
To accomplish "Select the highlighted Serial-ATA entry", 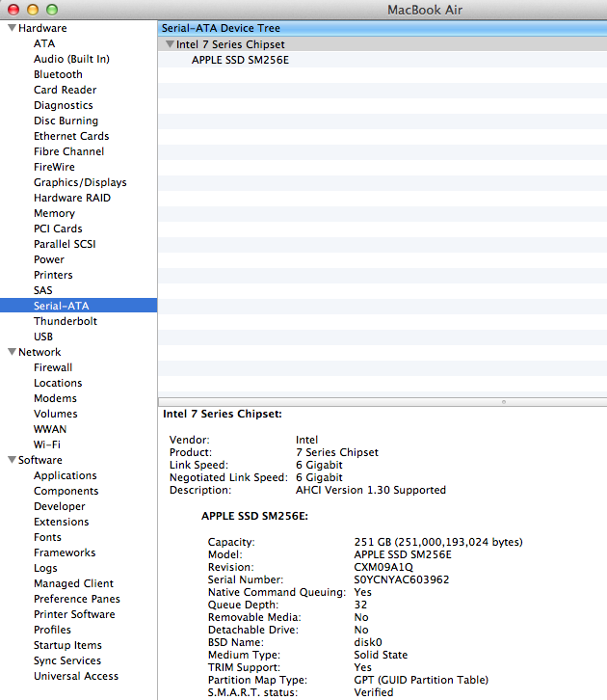I will [78, 306].
